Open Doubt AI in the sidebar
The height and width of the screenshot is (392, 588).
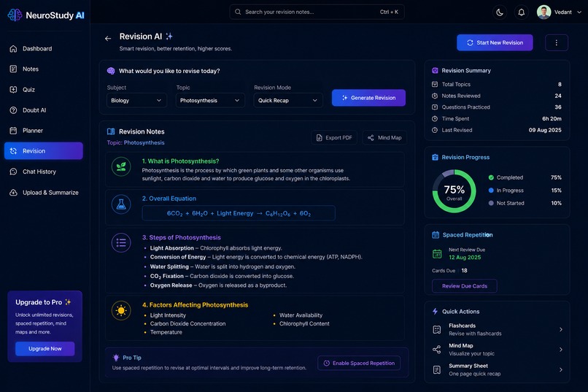[x=44, y=110]
